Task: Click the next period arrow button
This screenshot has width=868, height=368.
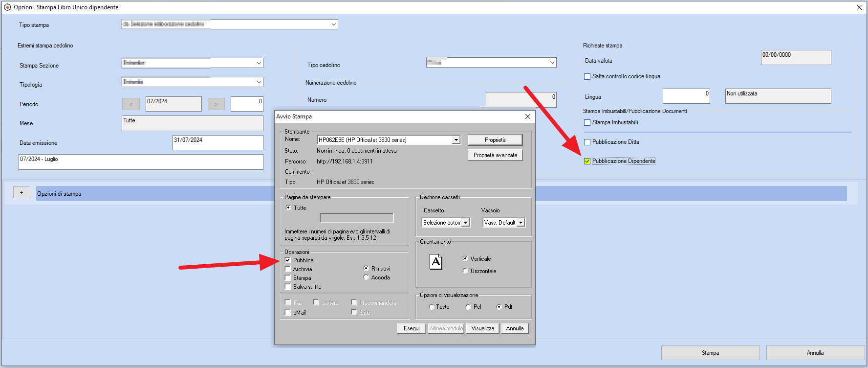Action: click(x=216, y=104)
